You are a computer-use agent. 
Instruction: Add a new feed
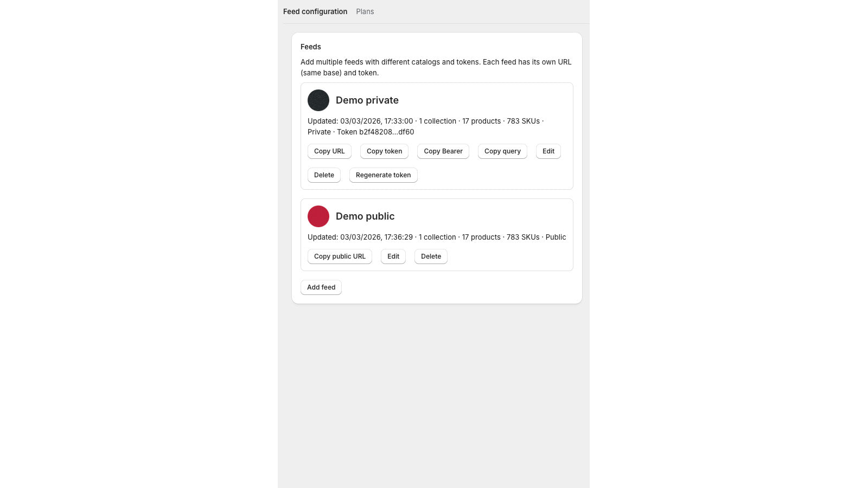coord(321,287)
